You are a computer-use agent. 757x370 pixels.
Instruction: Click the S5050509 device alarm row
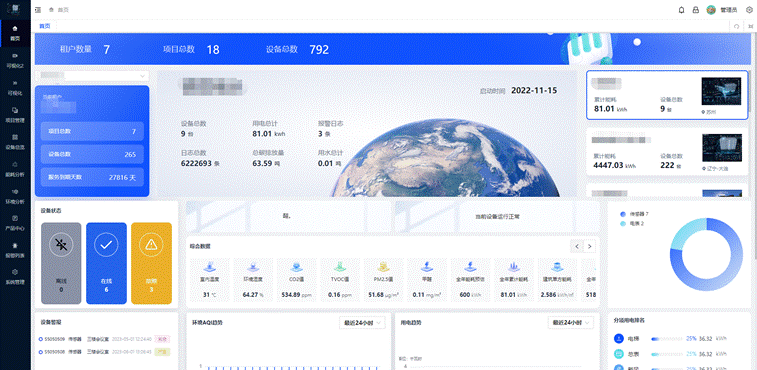(x=104, y=339)
